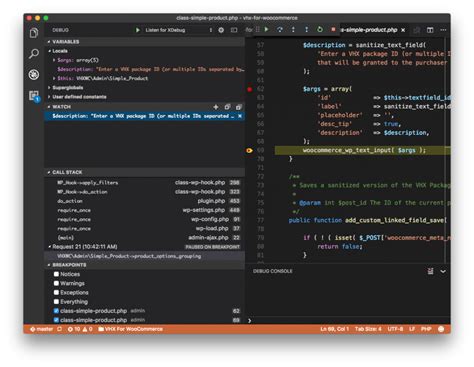
Task: Remove the $description watch expression
Action: click(x=240, y=116)
